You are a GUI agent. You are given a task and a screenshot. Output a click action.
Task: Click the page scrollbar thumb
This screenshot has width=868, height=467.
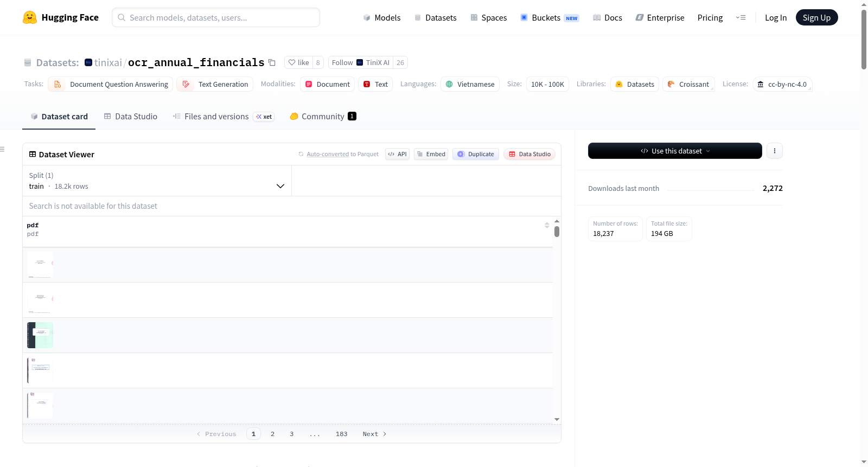click(864, 40)
